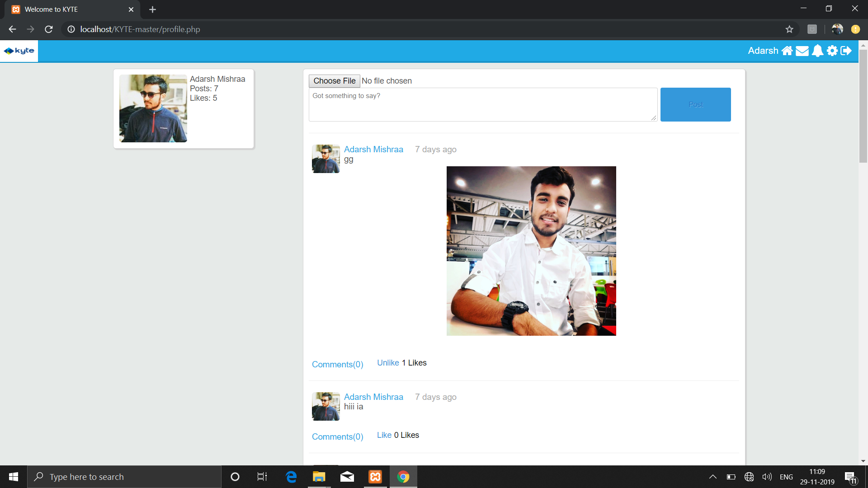Open messages via the envelope icon
The image size is (868, 488).
coord(802,51)
